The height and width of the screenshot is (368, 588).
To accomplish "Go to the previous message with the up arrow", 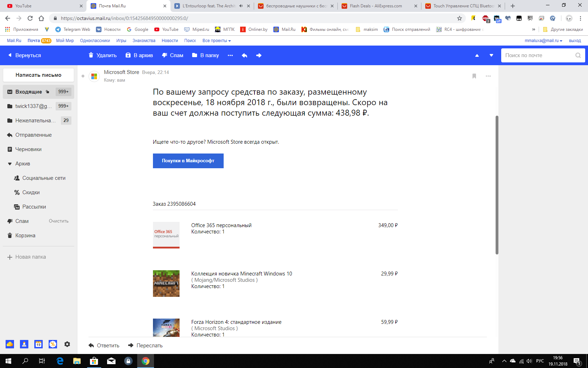I will click(477, 55).
